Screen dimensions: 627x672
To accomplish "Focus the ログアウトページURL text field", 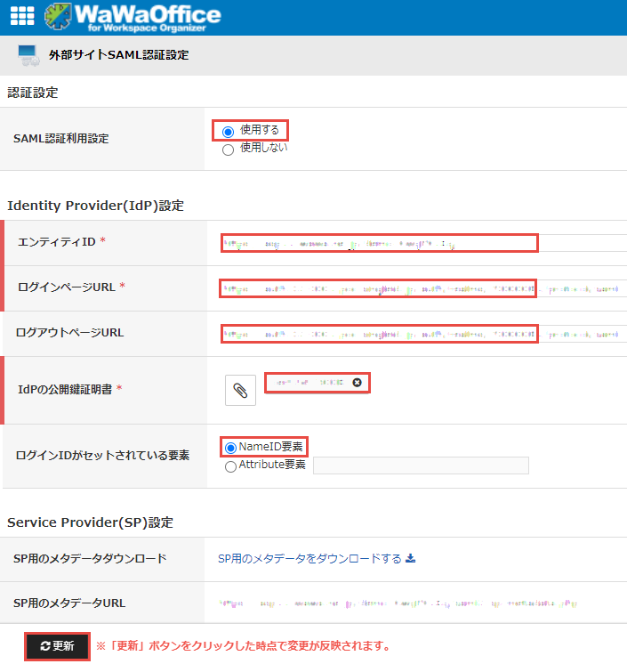I will pos(380,334).
